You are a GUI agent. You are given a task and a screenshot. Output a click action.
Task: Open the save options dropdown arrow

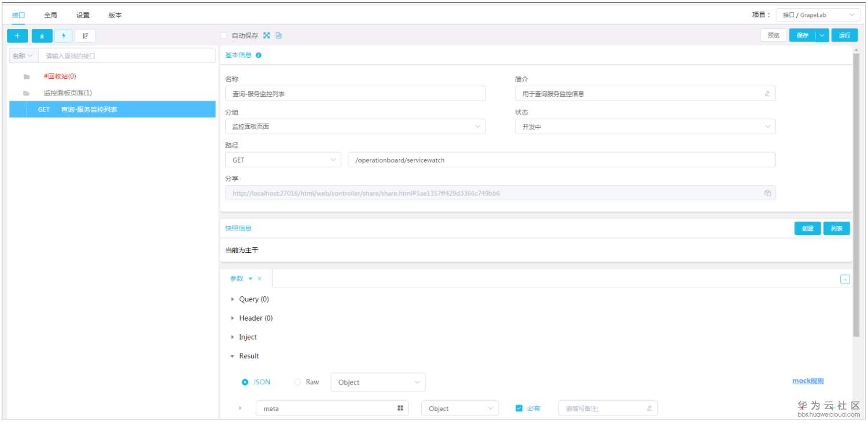[822, 35]
